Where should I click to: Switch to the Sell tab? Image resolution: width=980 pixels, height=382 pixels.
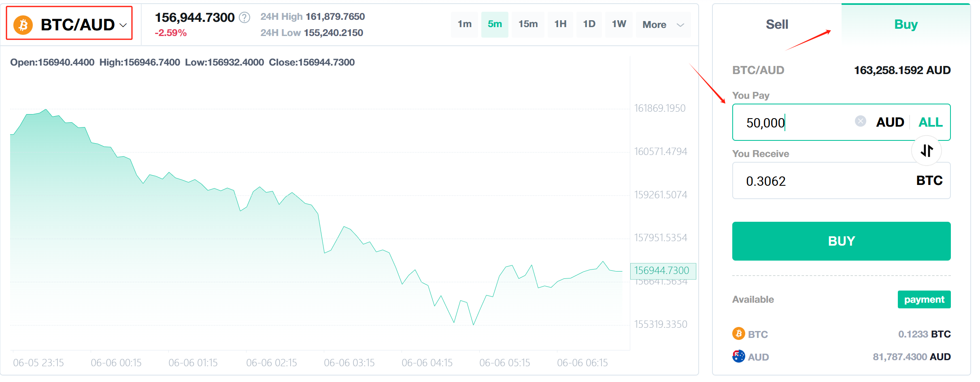(x=776, y=24)
